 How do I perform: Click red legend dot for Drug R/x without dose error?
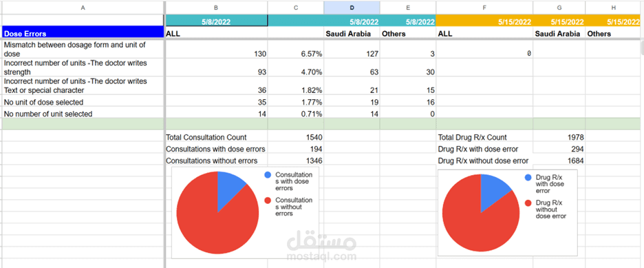[528, 203]
